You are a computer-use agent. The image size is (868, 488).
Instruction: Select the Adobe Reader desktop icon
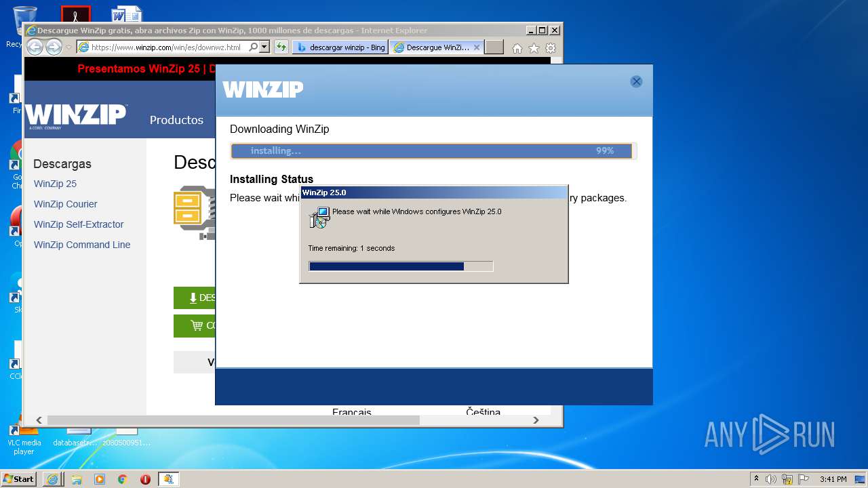tap(75, 14)
